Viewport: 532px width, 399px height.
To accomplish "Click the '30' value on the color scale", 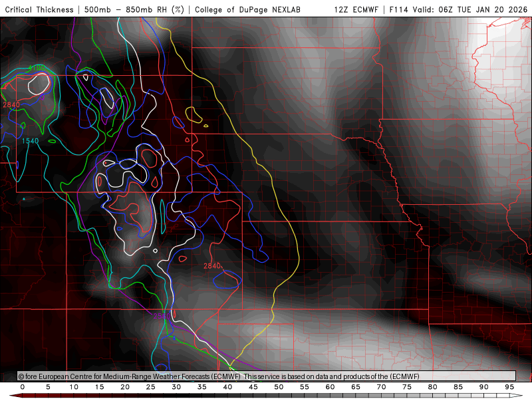I will (x=176, y=387).
